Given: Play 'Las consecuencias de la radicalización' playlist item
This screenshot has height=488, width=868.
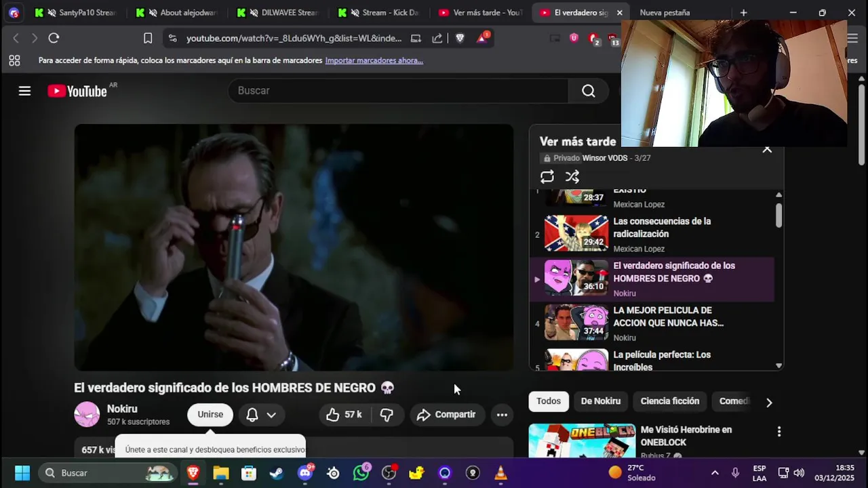Looking at the screenshot, I should pos(652,235).
